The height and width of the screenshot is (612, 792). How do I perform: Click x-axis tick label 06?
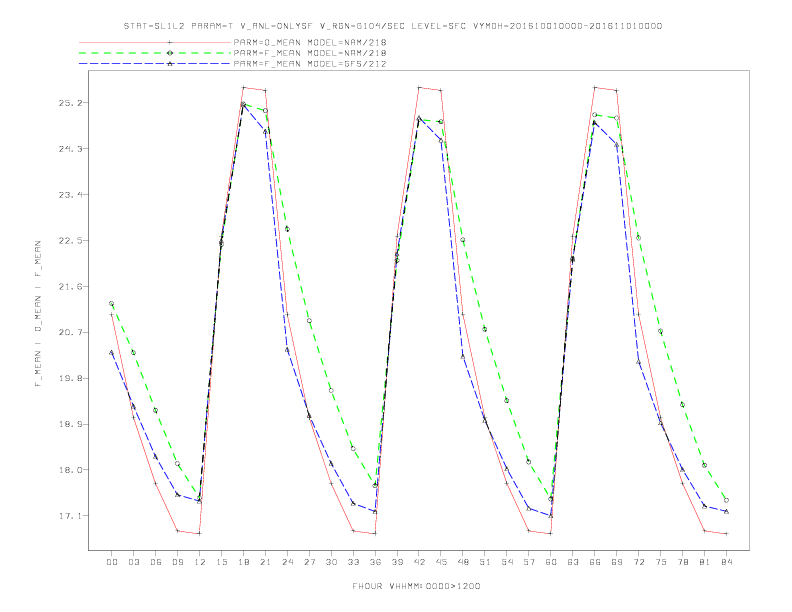156,562
